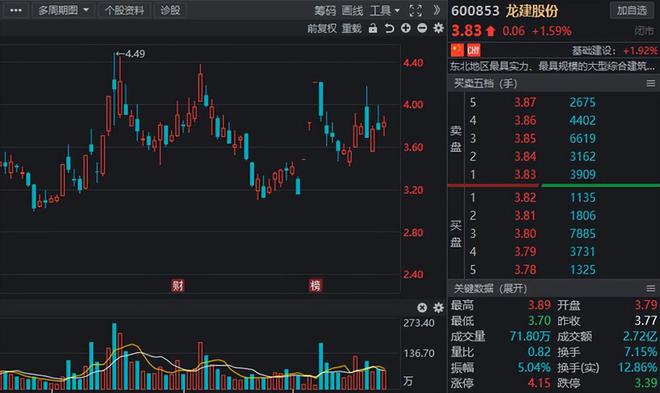
Task: Click the undo arrow icon
Action: pos(389,28)
